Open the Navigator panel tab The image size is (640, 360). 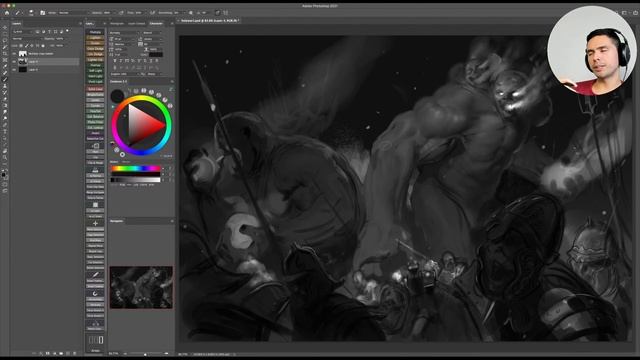116,221
